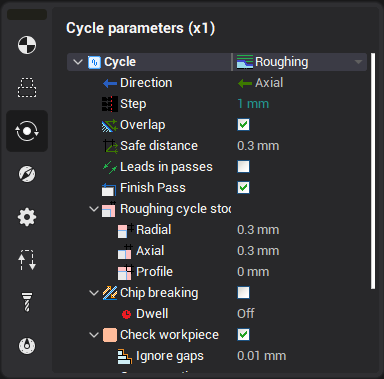Collapse the Chip breaking group
384x379 pixels.
point(94,293)
